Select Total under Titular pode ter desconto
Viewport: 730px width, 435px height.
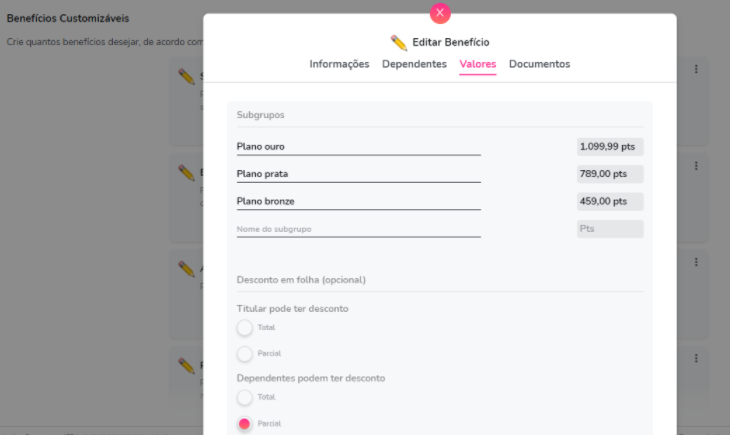[x=245, y=327]
